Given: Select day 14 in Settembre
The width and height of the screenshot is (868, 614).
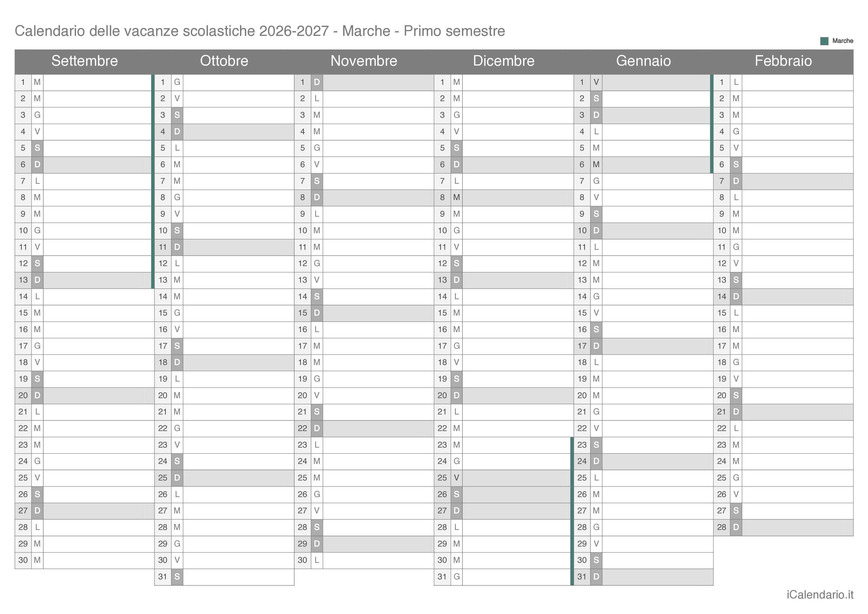Looking at the screenshot, I should 85,297.
